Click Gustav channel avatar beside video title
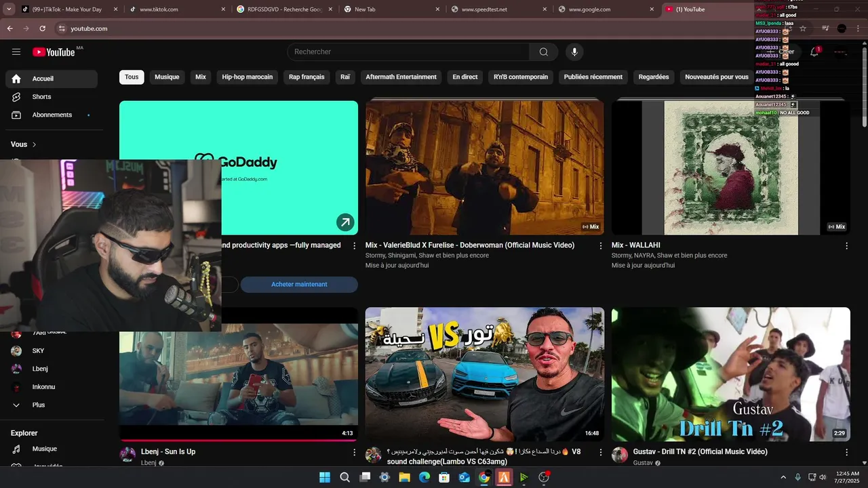The width and height of the screenshot is (868, 488). pos(620,455)
